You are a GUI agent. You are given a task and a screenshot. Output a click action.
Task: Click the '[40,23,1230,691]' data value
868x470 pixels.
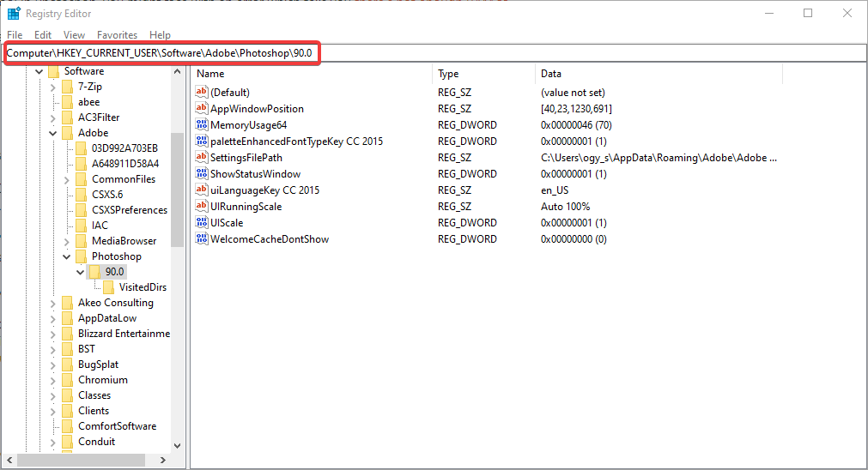576,109
